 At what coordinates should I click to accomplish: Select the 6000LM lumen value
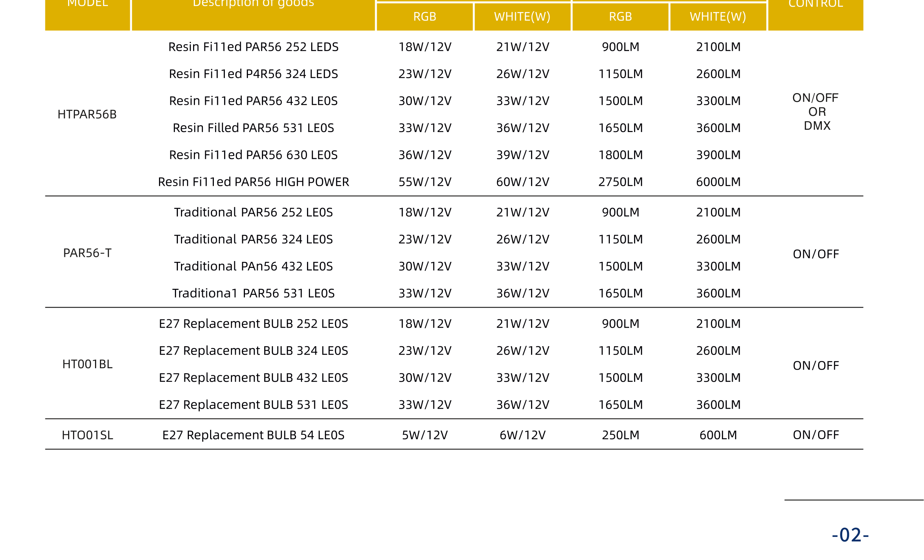[x=718, y=182]
